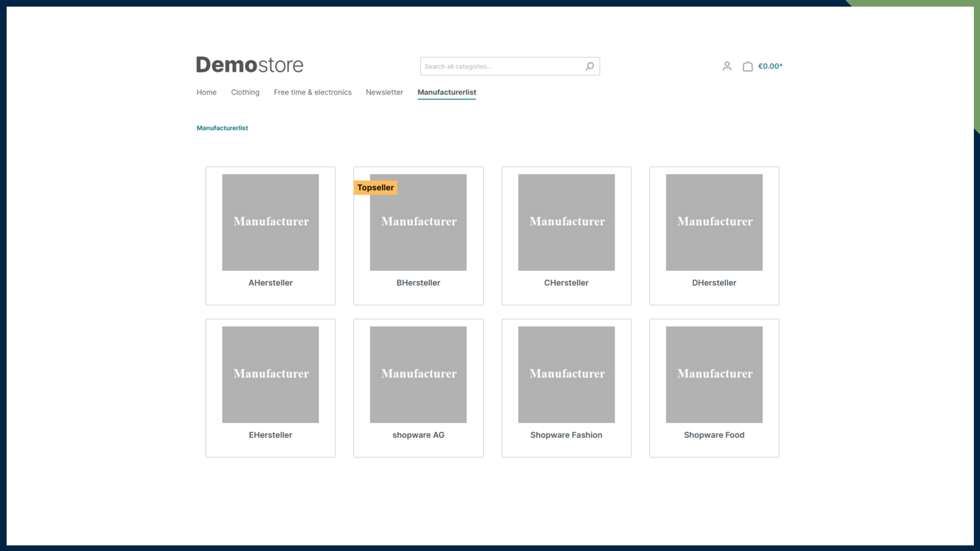
Task: Select the Manufacturerlist navigation tab
Action: pyautogui.click(x=447, y=92)
